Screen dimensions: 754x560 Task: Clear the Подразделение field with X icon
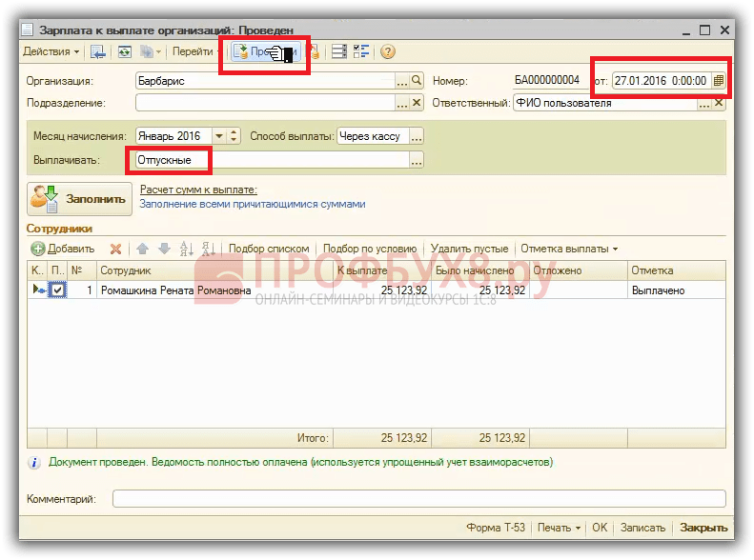click(x=417, y=102)
